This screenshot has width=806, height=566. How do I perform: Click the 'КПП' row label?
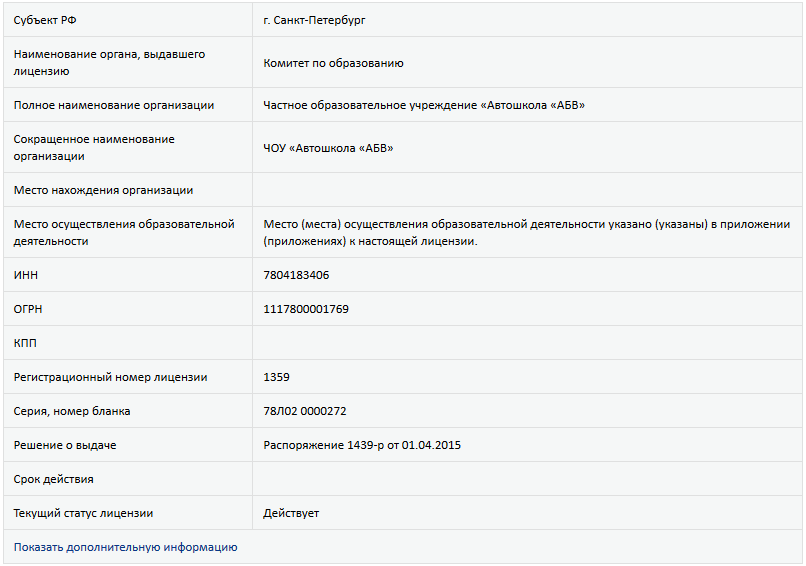click(x=26, y=343)
